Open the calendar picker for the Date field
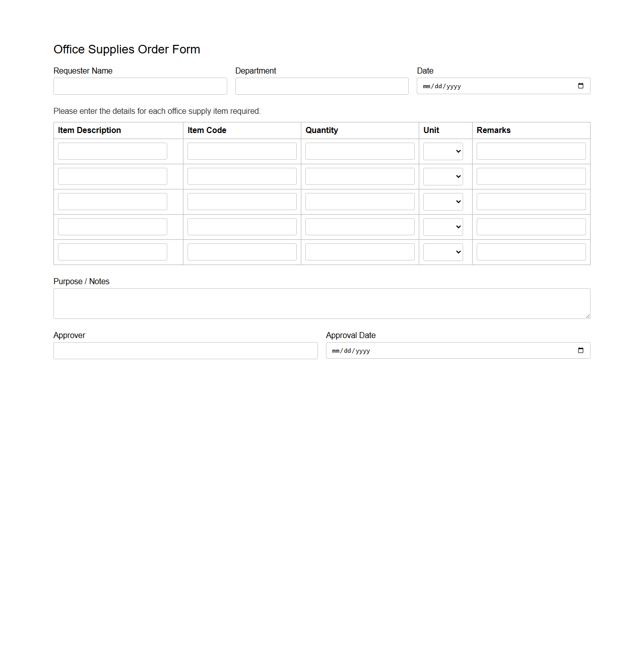Viewport: 644px width, 655px height. point(581,86)
